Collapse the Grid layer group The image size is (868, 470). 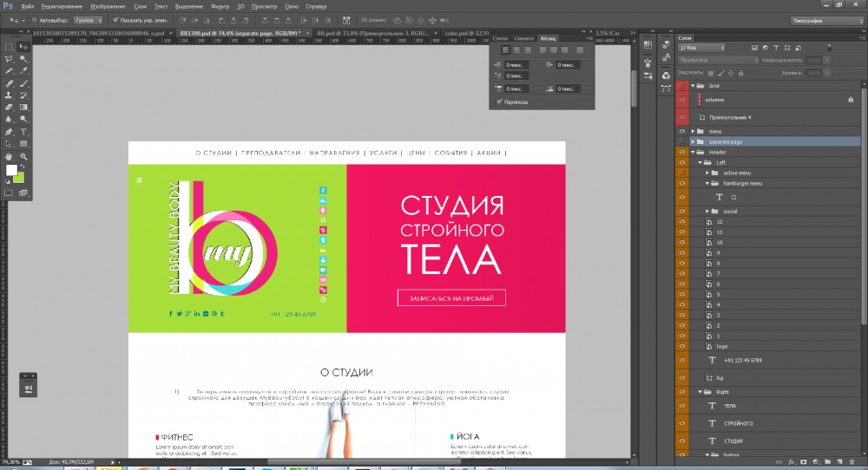693,86
